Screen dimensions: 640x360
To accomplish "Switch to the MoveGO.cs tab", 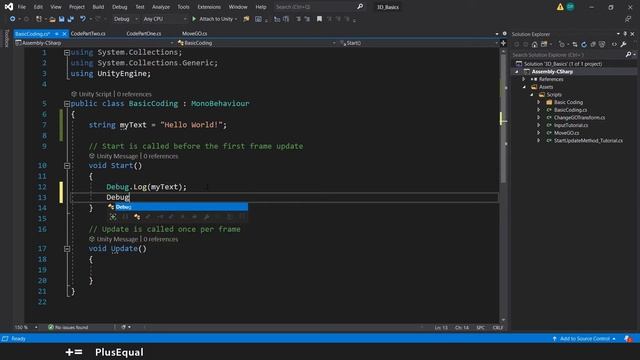I will coord(194,33).
